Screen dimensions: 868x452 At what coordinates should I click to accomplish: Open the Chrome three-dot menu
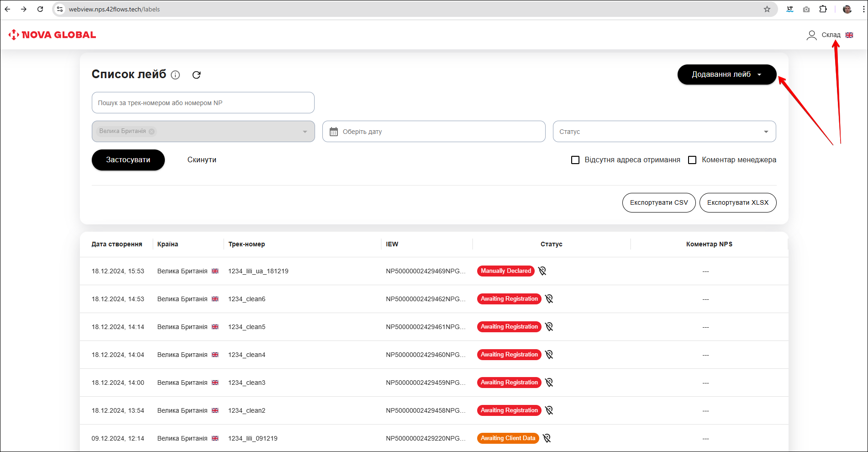[x=863, y=9]
